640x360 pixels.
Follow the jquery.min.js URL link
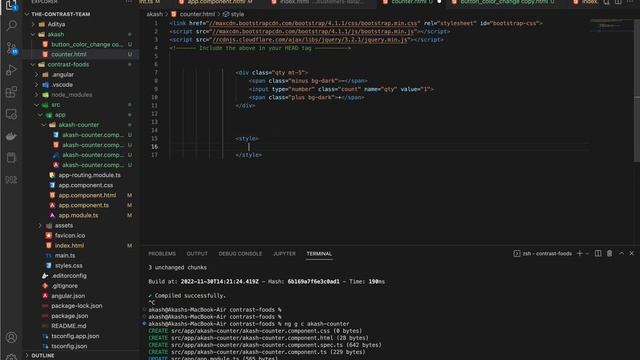pyautogui.click(x=310, y=40)
